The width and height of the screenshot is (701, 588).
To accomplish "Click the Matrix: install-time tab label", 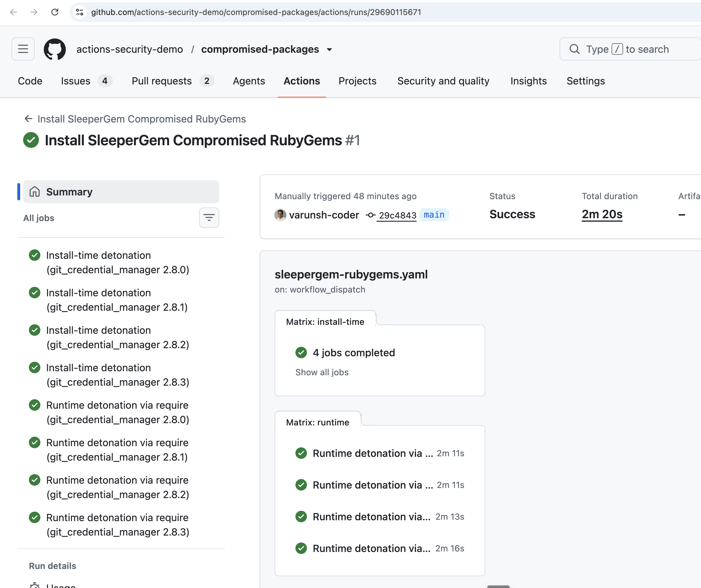I will coord(325,322).
